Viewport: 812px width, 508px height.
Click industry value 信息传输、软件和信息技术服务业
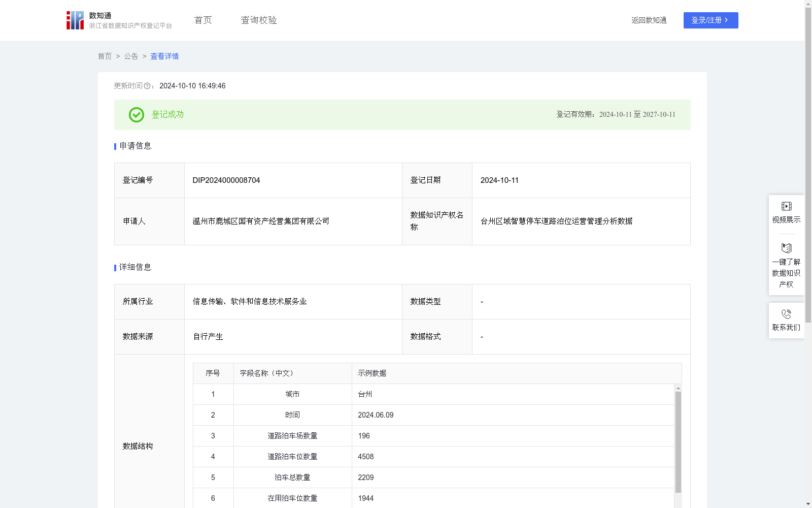(x=250, y=302)
